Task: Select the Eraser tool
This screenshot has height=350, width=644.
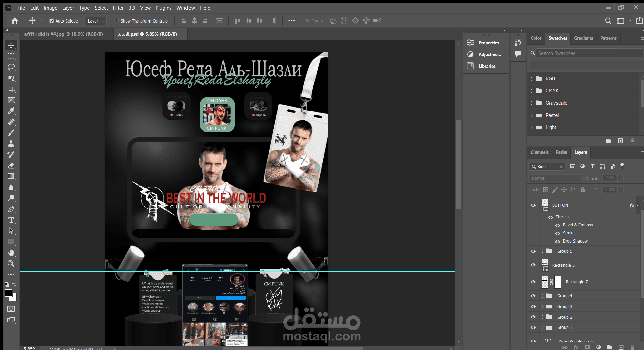Action: click(11, 166)
